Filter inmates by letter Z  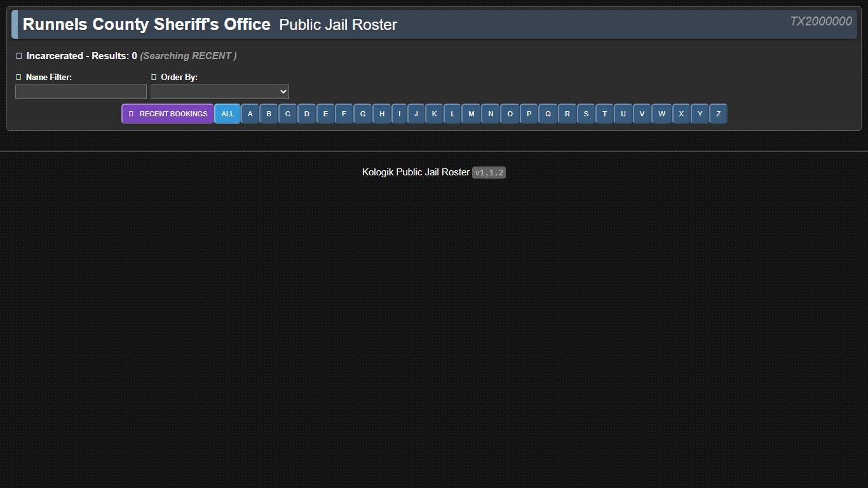pos(718,114)
